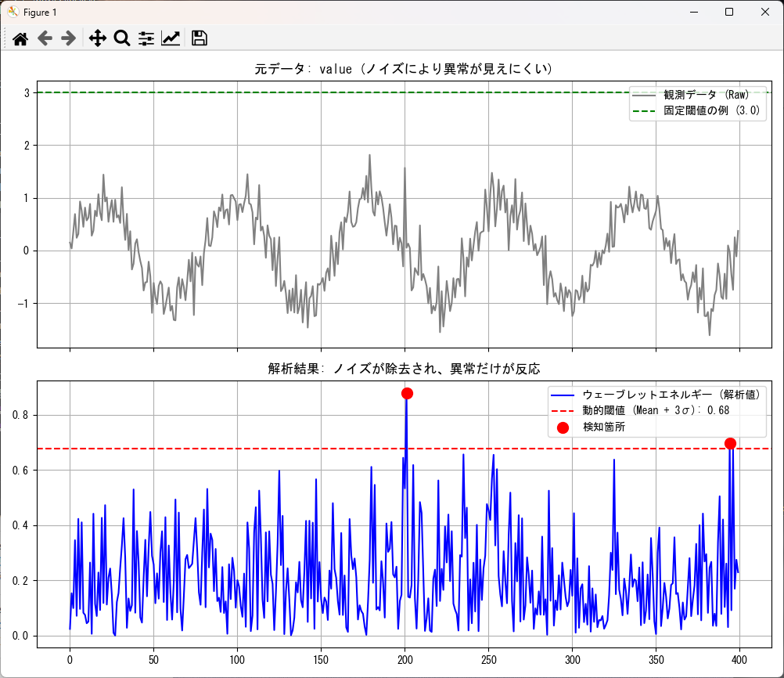
Task: Click legend entry 動的閾値 (Mean + 3σ)
Action: click(656, 410)
